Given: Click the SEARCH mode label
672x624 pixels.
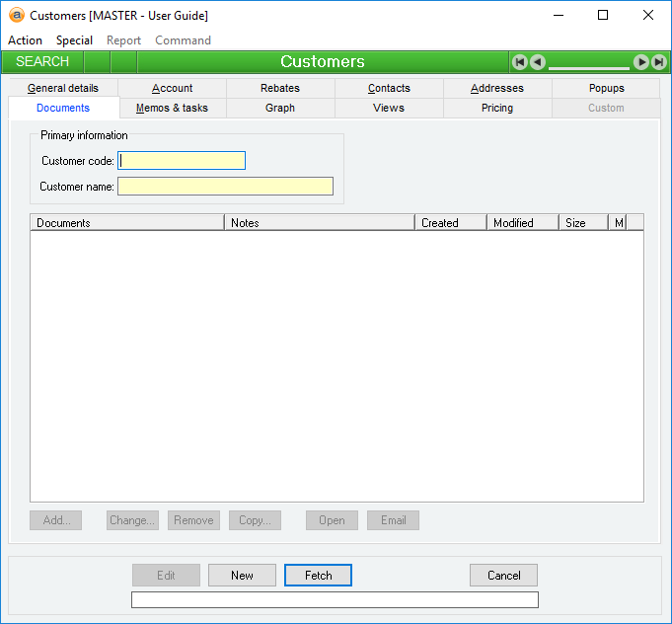Looking at the screenshot, I should click(42, 62).
